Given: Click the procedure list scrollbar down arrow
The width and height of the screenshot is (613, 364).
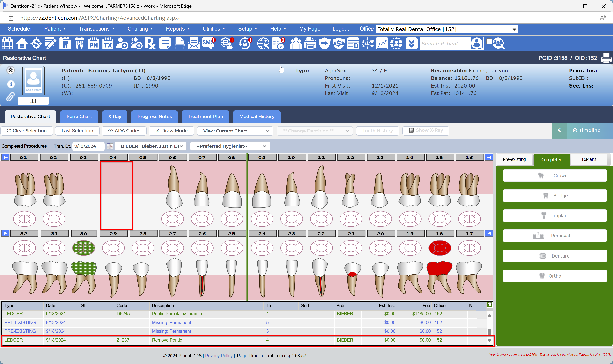Looking at the screenshot, I should [489, 340].
